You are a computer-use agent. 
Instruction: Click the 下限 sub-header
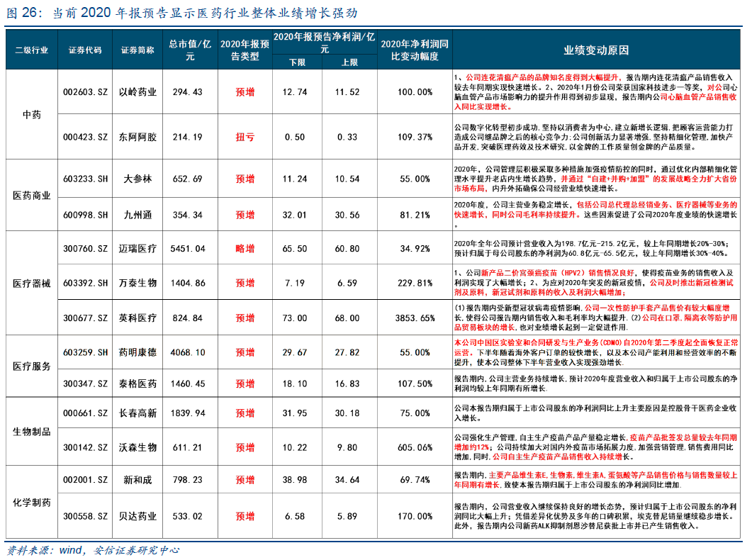tap(297, 62)
